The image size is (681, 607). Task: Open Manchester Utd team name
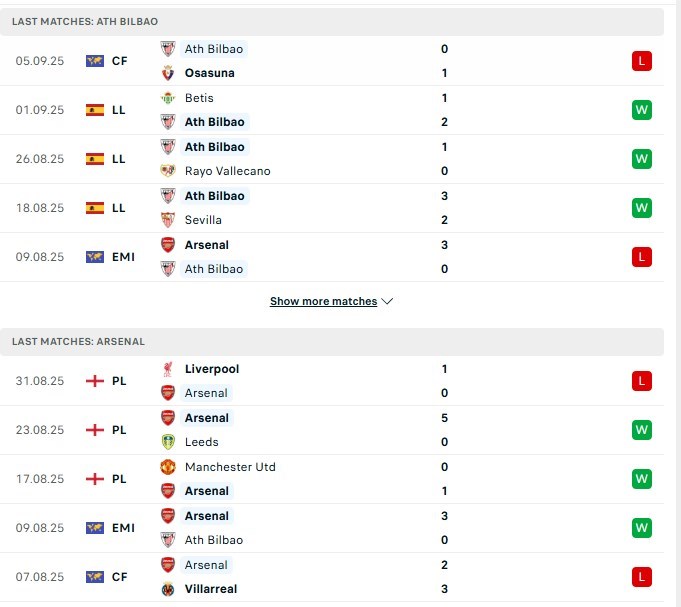[230, 467]
